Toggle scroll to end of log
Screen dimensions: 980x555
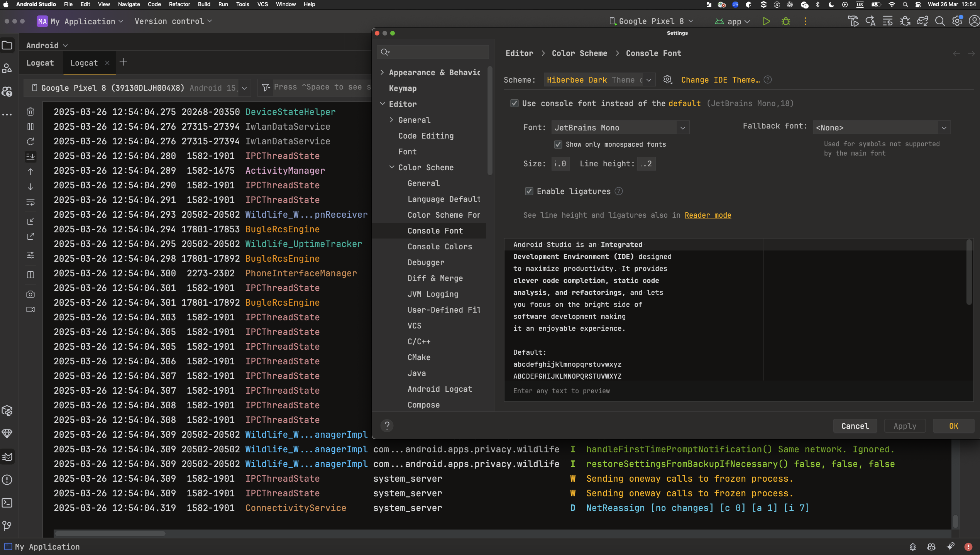[30, 156]
